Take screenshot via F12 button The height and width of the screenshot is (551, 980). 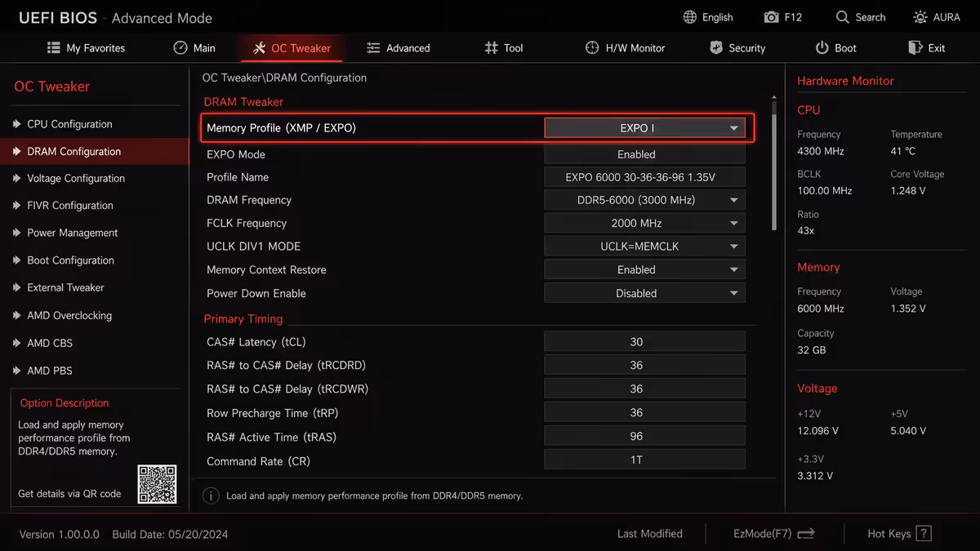783,17
